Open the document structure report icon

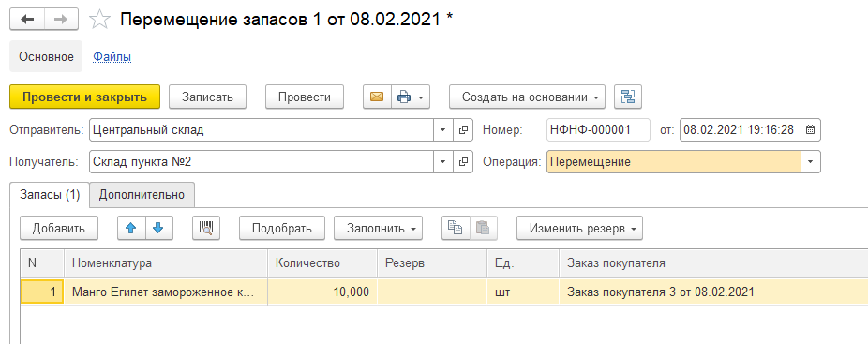coord(628,97)
